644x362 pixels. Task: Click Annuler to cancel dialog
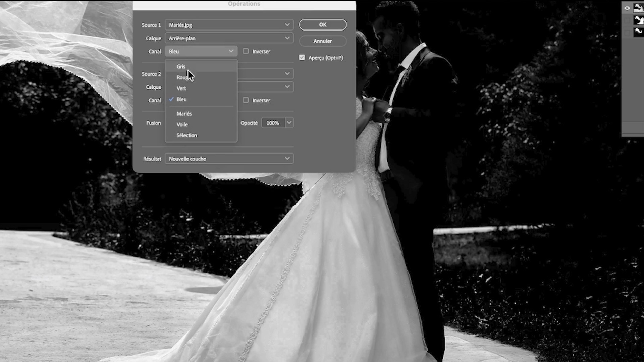point(323,41)
